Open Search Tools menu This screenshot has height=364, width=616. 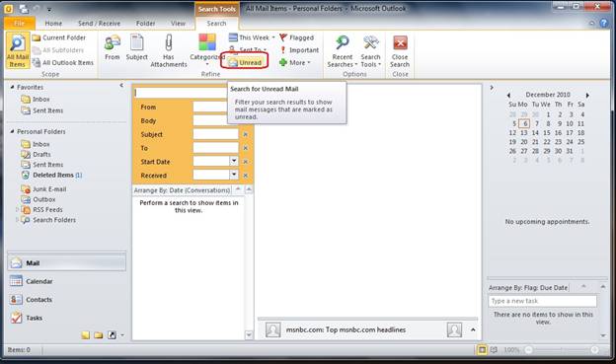[370, 51]
